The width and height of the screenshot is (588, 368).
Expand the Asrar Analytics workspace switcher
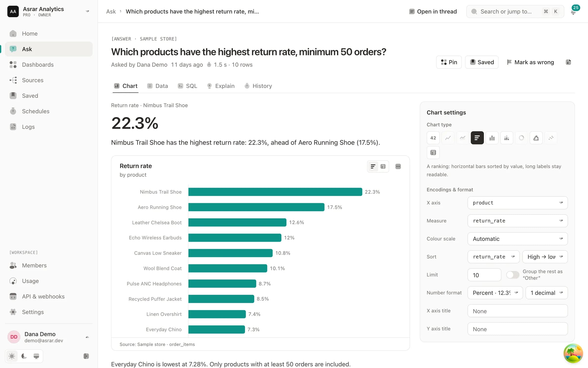pyautogui.click(x=49, y=11)
